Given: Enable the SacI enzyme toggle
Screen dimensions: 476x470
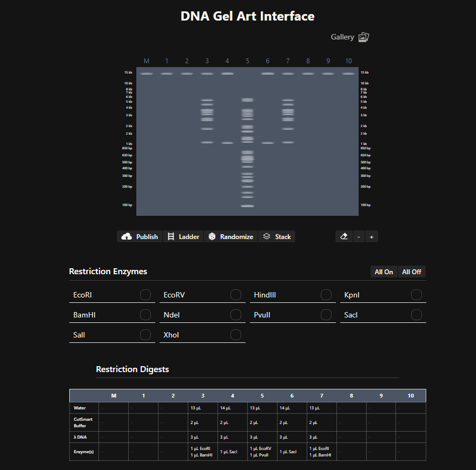Looking at the screenshot, I should (x=416, y=315).
